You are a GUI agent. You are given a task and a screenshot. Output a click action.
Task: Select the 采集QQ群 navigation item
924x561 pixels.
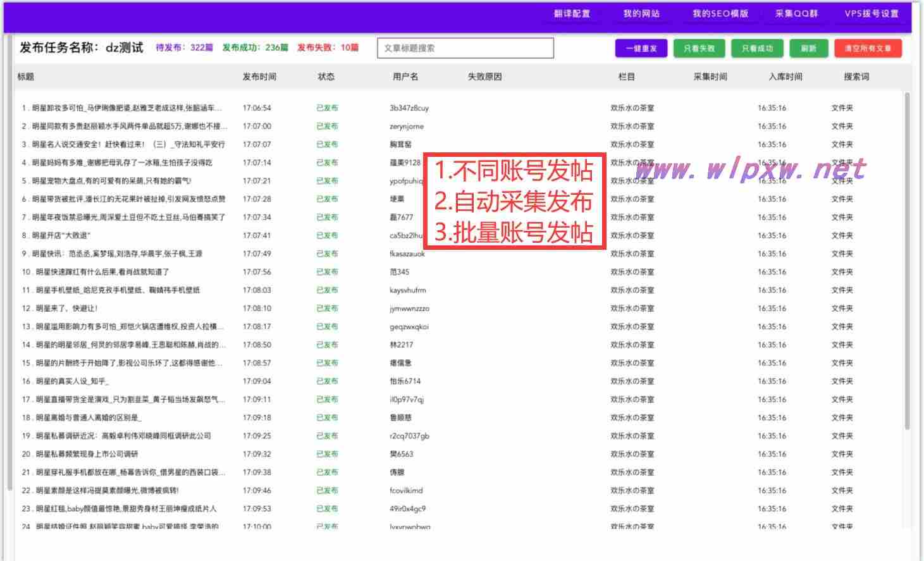(x=796, y=13)
